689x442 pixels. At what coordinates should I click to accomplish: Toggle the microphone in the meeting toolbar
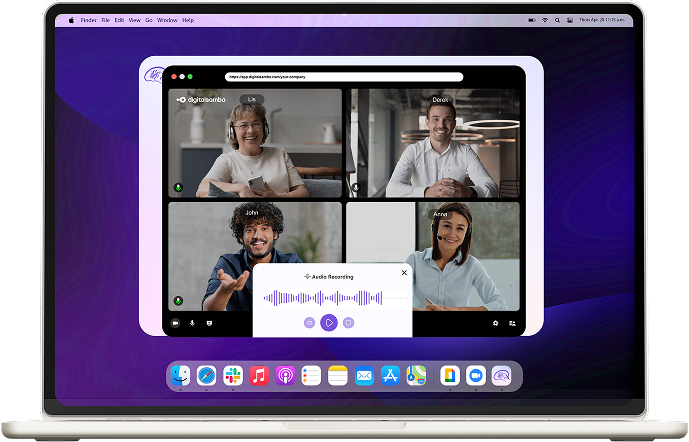pyautogui.click(x=192, y=323)
